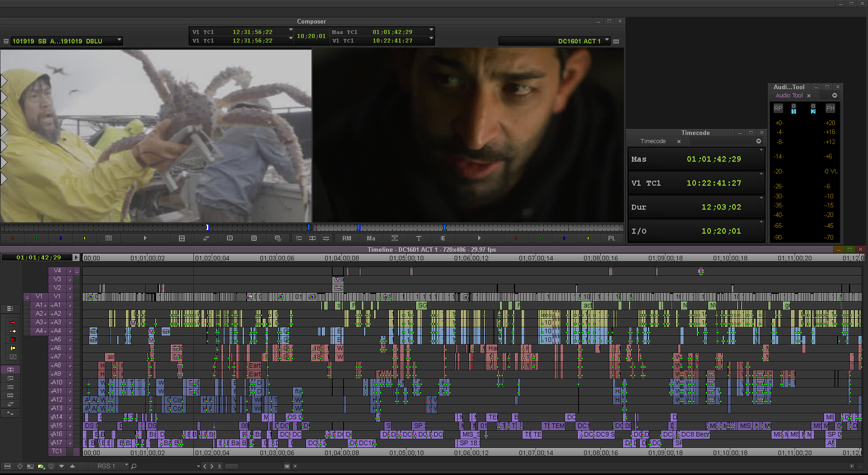Toggle record track selector A10
Screen dimensions: 868x475
coord(57,383)
